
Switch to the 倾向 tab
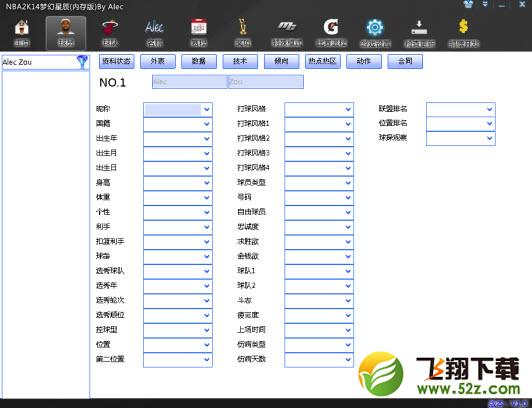pos(282,61)
